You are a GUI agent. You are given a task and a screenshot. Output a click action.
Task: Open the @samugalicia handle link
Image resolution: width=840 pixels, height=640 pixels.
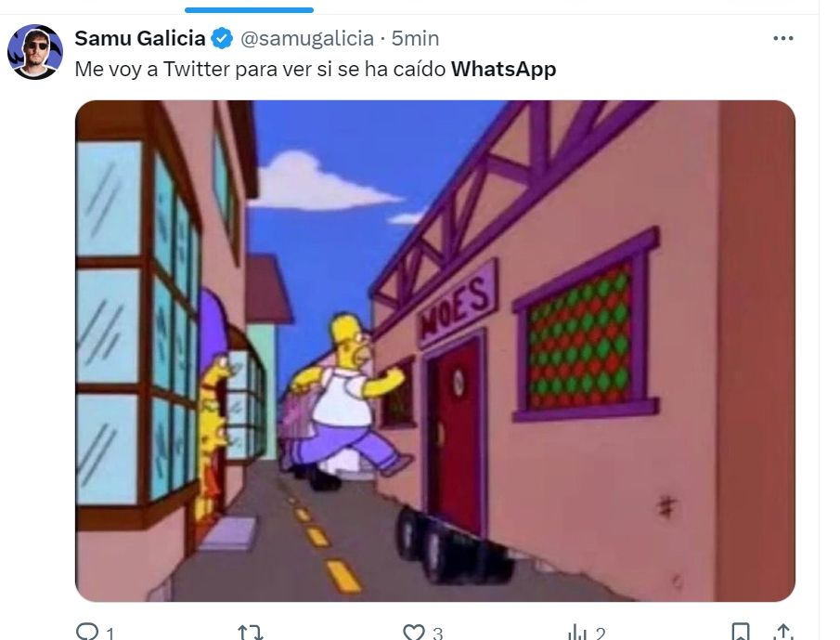pyautogui.click(x=307, y=39)
